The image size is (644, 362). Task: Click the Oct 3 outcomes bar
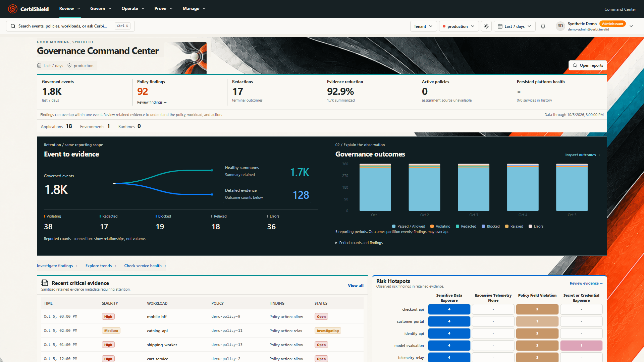473,187
